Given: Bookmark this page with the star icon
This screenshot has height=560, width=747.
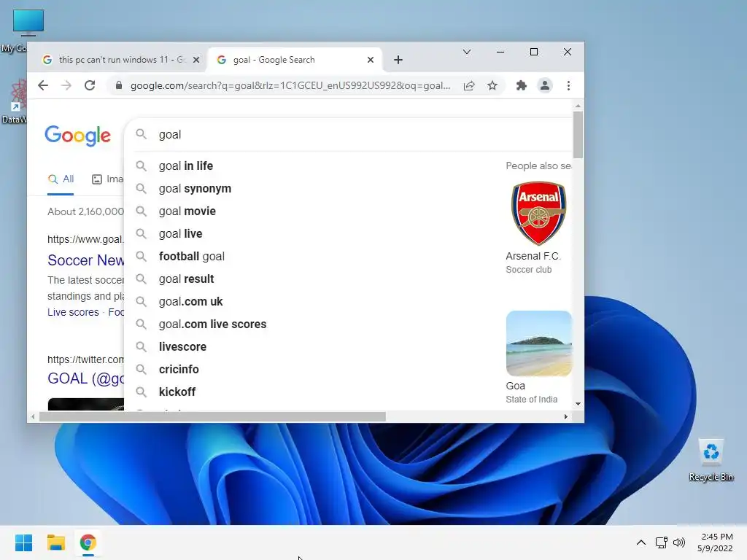Looking at the screenshot, I should click(492, 86).
